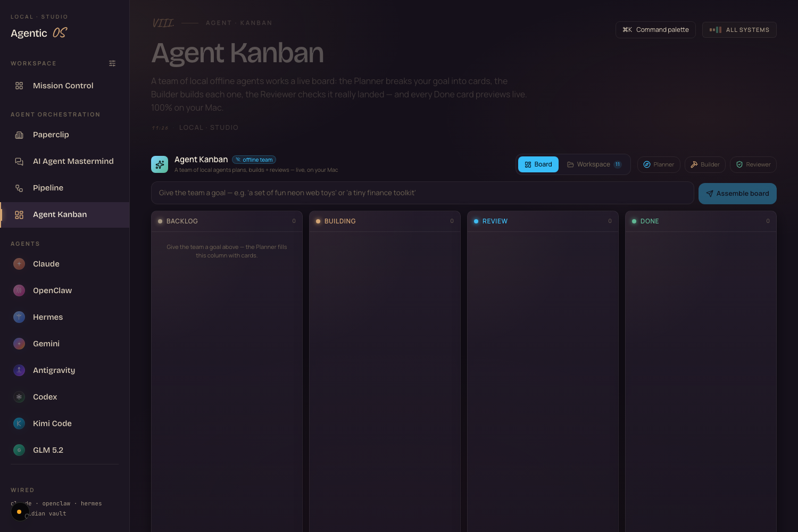Click the 'openclaw' wired label

click(56, 503)
